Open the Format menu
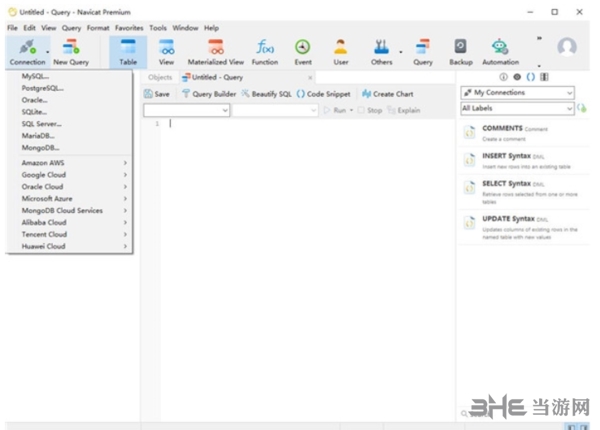 [98, 28]
